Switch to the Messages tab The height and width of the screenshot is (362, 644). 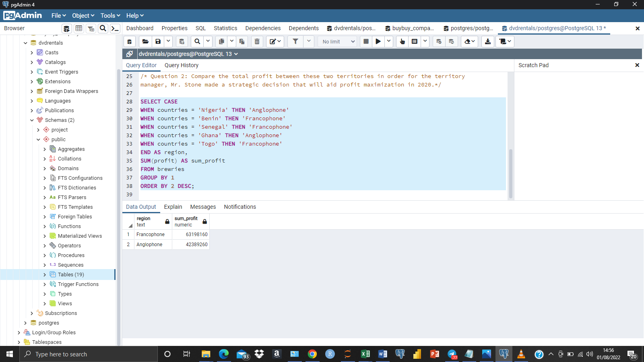[203, 207]
